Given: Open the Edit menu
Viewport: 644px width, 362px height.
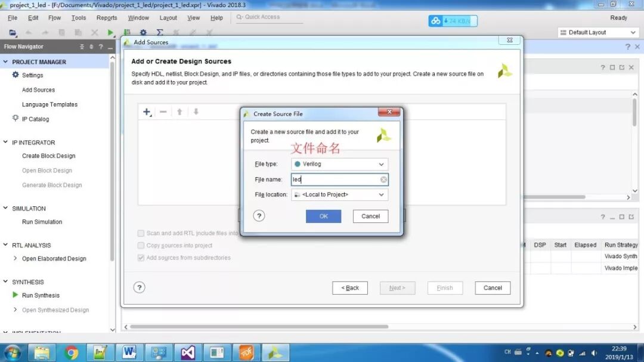Looking at the screenshot, I should (x=33, y=18).
